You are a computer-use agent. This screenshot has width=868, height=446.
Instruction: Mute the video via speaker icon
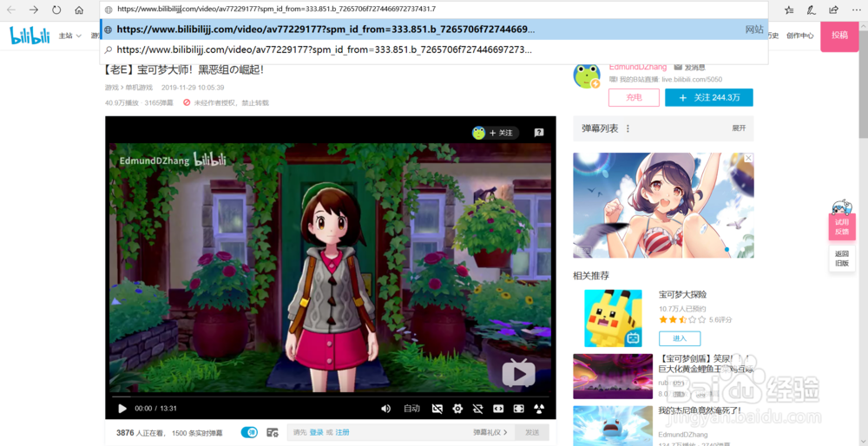click(x=386, y=409)
